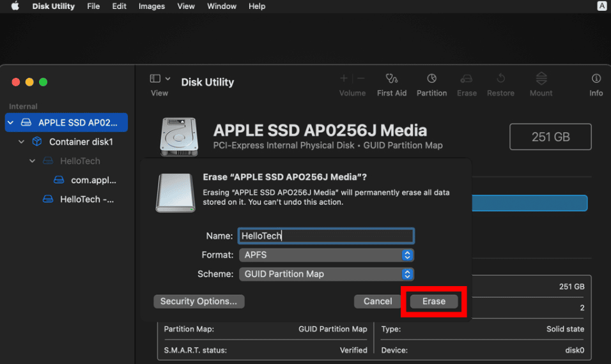The height and width of the screenshot is (364, 611).
Task: Click the S.M.A.R.T. status Verified value
Action: point(353,350)
